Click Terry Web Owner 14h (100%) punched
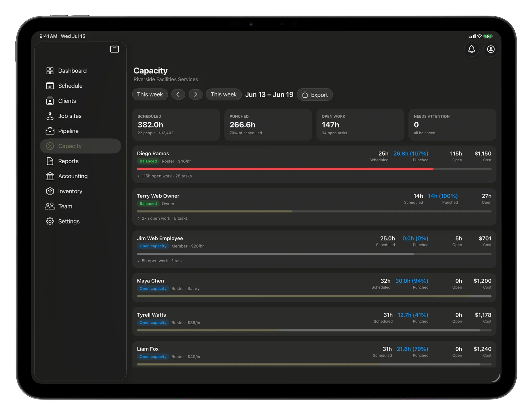Image resolution: width=532 pixels, height=414 pixels. coord(443,196)
